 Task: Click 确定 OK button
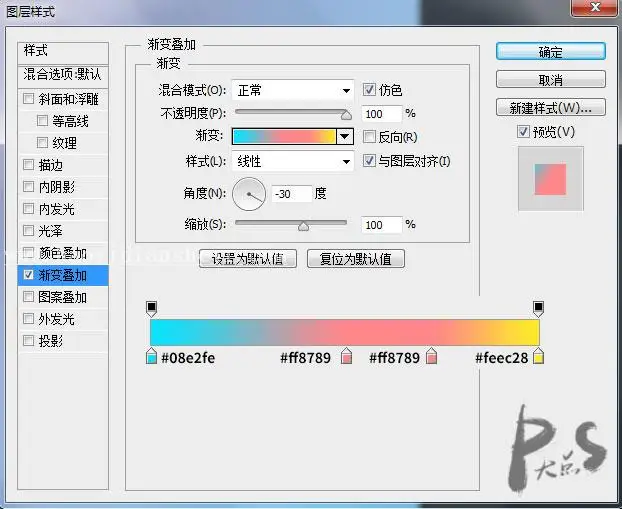click(551, 52)
